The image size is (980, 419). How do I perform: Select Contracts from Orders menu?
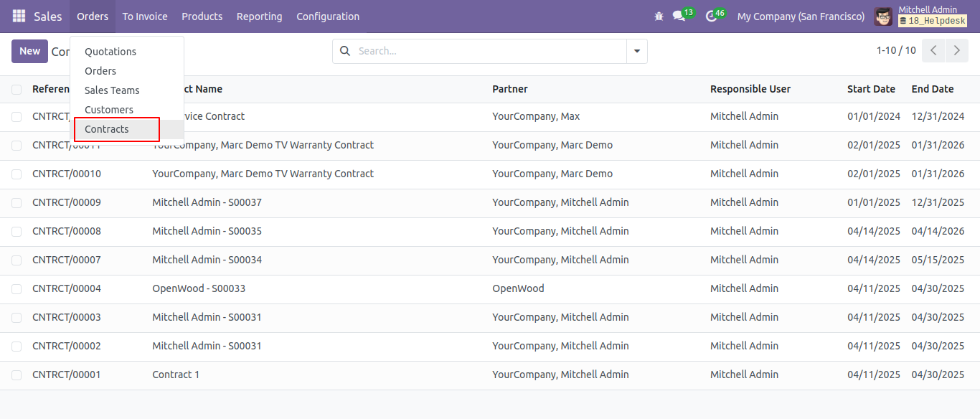[107, 129]
